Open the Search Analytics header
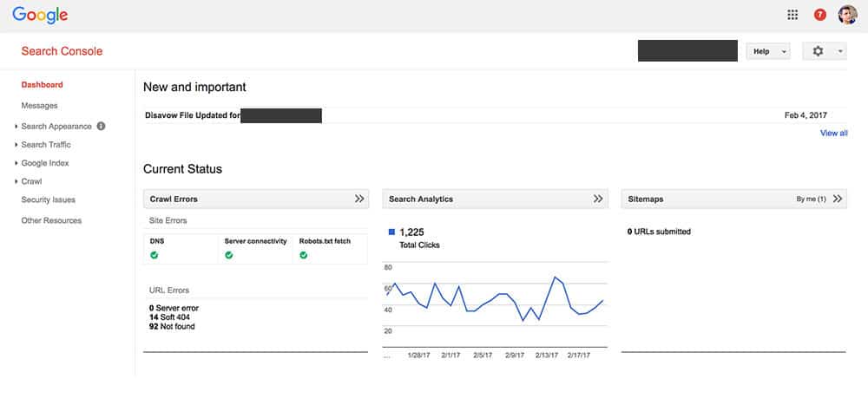The width and height of the screenshot is (868, 405). pyautogui.click(x=495, y=199)
